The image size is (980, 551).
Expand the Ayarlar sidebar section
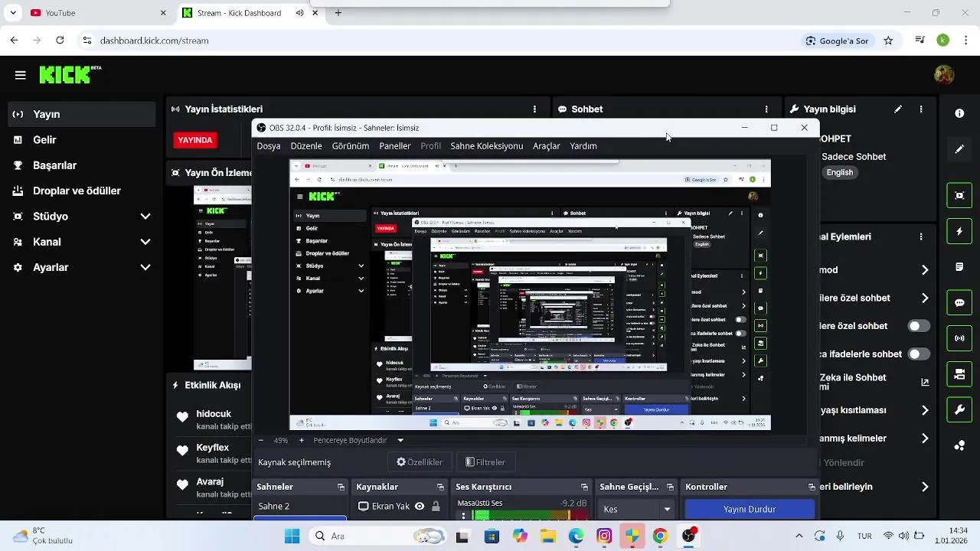145,267
